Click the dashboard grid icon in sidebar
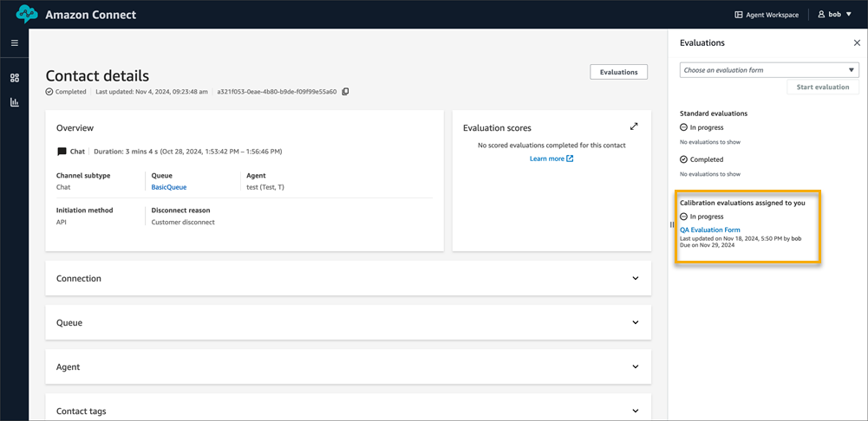868x421 pixels. pyautogui.click(x=15, y=78)
